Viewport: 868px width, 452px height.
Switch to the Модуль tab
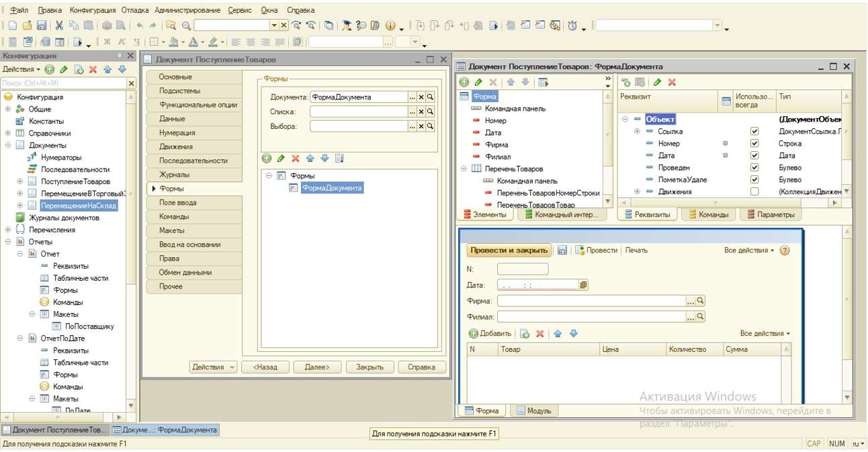(x=533, y=411)
